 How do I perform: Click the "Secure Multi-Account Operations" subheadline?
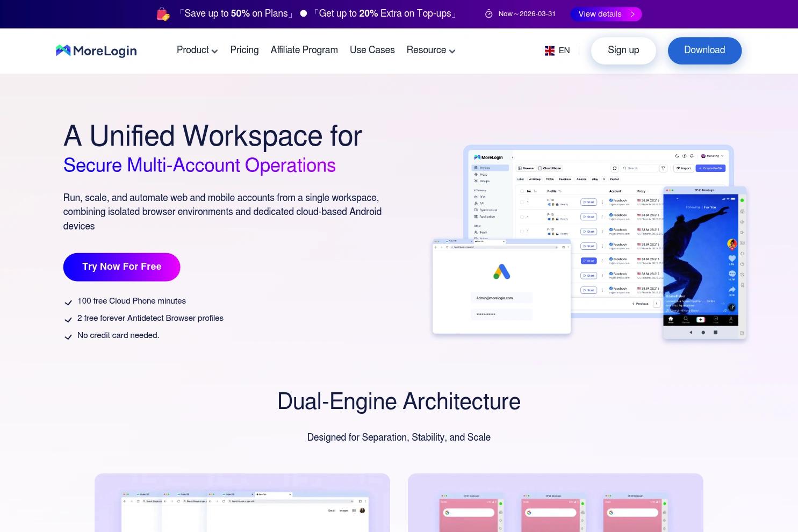click(199, 165)
